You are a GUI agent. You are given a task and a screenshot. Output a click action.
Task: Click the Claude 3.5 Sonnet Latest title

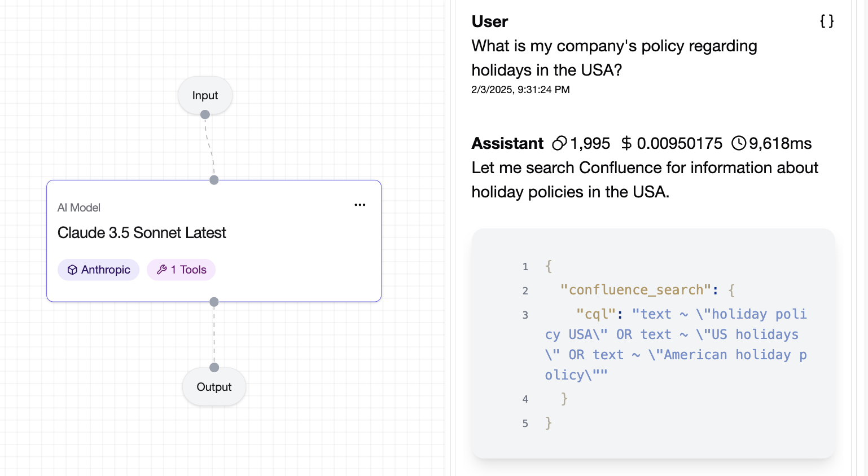[x=142, y=232]
